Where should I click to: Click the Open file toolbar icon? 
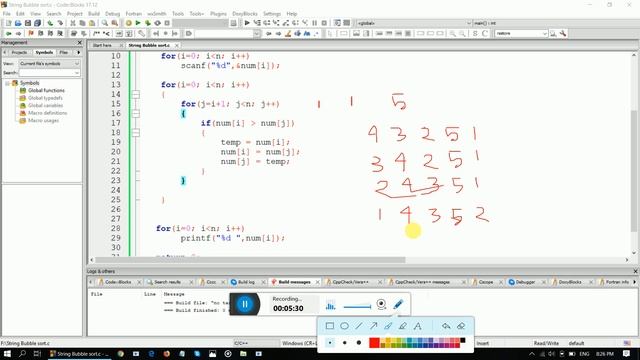click(x=18, y=23)
